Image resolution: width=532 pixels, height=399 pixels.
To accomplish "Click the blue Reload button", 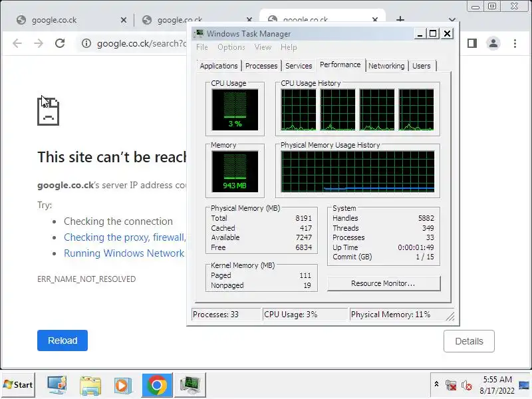I will [63, 340].
